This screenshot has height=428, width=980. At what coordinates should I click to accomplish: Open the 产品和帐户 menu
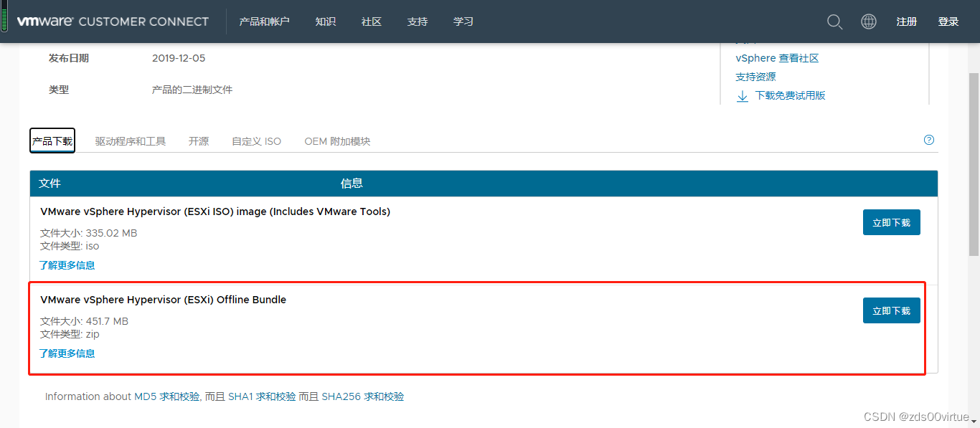265,22
